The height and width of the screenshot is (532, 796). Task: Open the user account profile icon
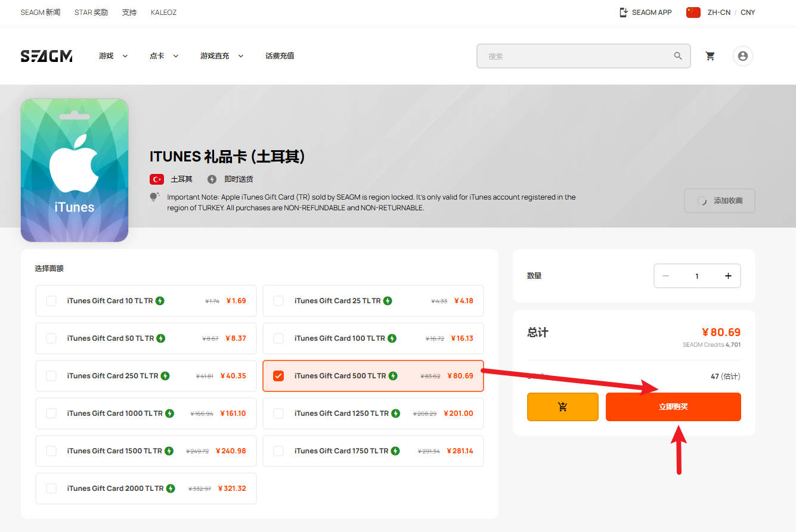(743, 56)
